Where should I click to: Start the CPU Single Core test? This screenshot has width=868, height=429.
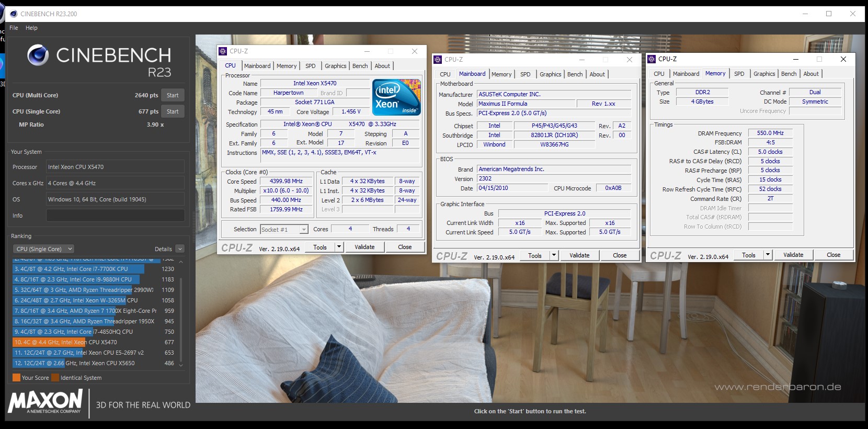point(173,111)
